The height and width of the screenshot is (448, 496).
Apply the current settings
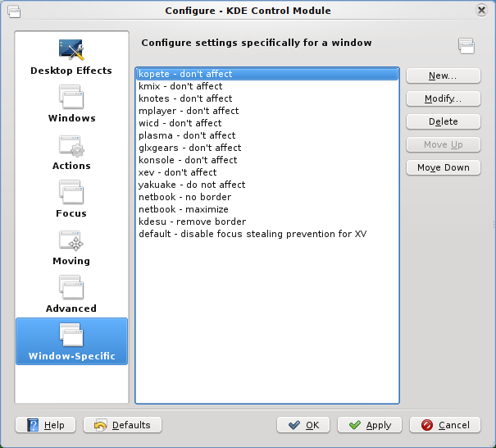pos(370,425)
